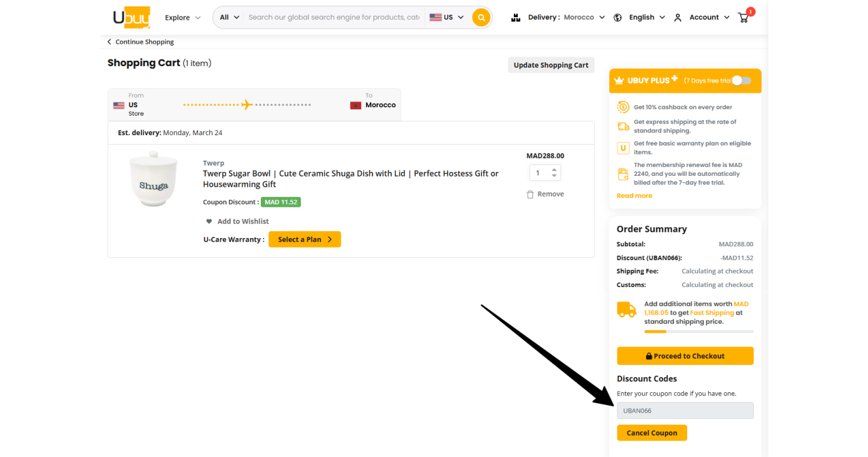Expand the Account dropdown
The height and width of the screenshot is (457, 868).
pos(709,18)
